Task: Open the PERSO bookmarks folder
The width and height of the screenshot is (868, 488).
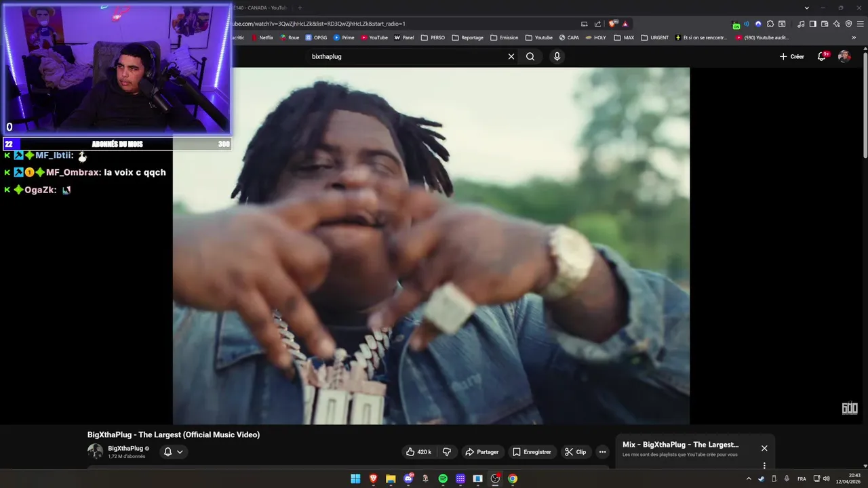Action: 433,38
